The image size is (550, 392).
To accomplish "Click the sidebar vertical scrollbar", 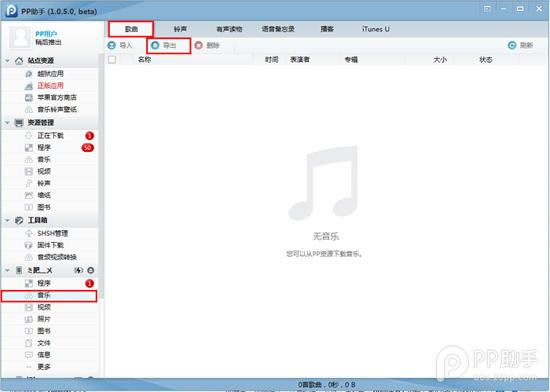I will coord(102,175).
